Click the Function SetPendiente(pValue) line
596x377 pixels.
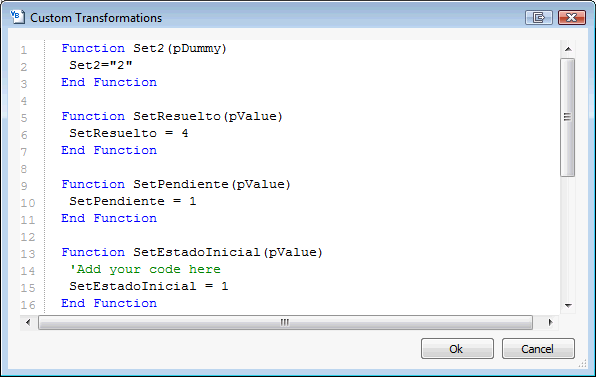[176, 184]
